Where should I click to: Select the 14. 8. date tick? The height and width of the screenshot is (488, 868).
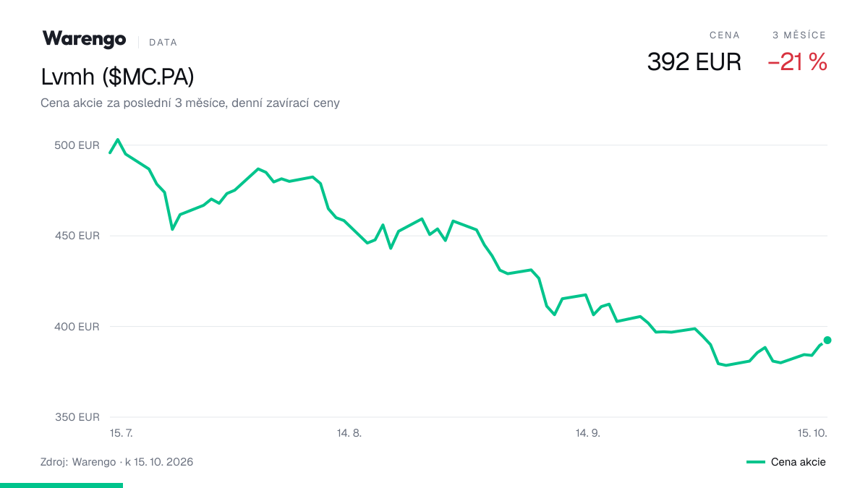(x=349, y=433)
